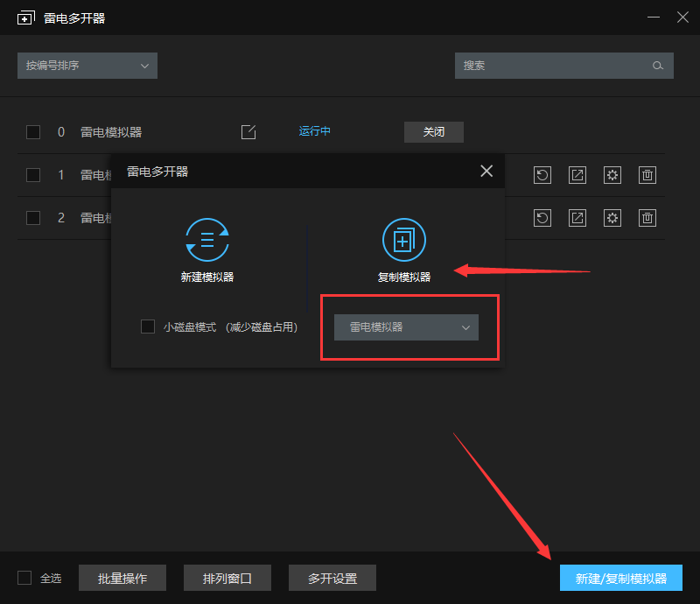
Task: Enable the small disk mode (小磁盘模式) checkbox
Action: (x=148, y=327)
